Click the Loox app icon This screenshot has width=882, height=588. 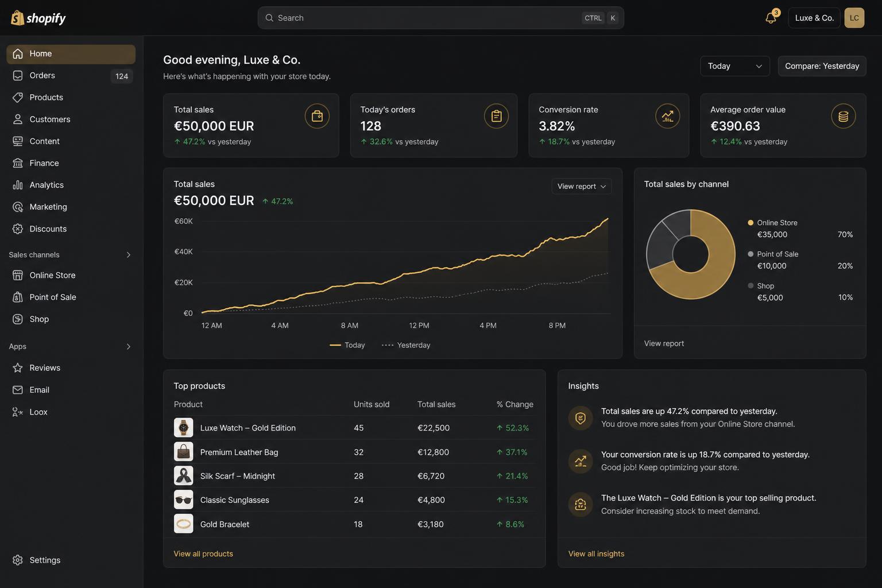click(18, 412)
